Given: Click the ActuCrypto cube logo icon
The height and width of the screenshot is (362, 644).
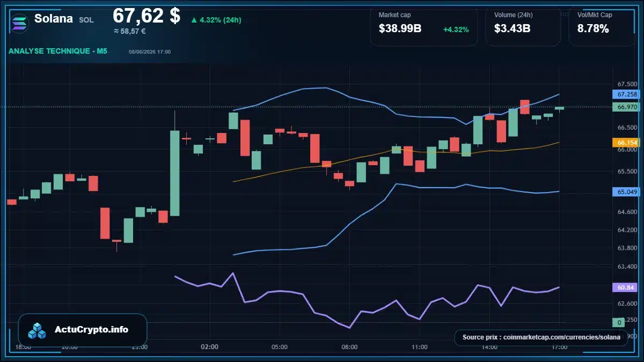Looking at the screenshot, I should coord(38,330).
